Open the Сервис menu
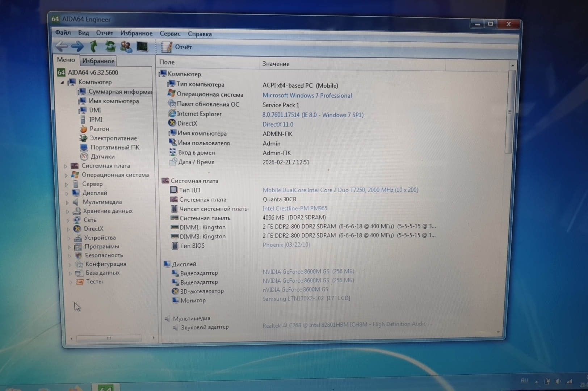 coord(170,34)
